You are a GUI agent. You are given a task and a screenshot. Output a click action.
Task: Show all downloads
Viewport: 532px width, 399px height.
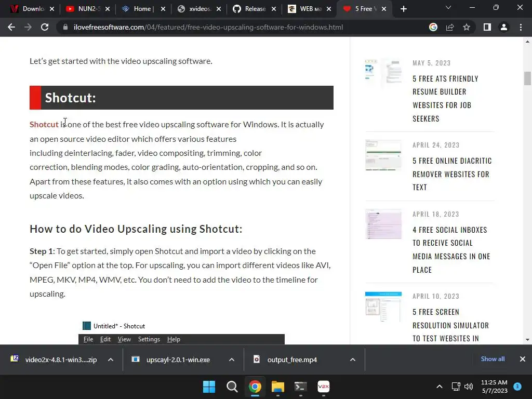493,359
